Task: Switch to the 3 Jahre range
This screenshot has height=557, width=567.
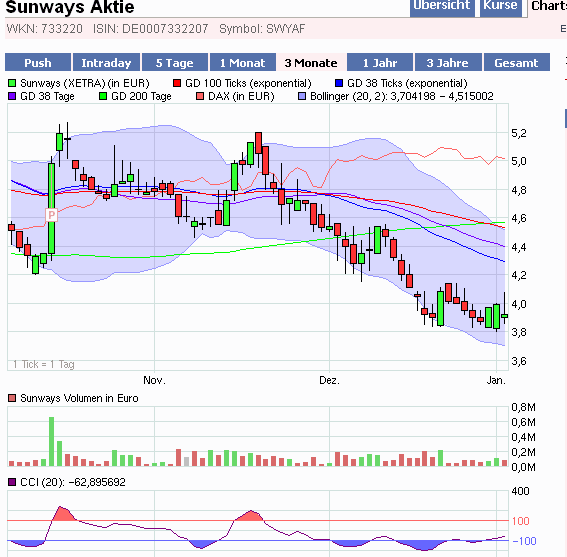Action: [448, 63]
